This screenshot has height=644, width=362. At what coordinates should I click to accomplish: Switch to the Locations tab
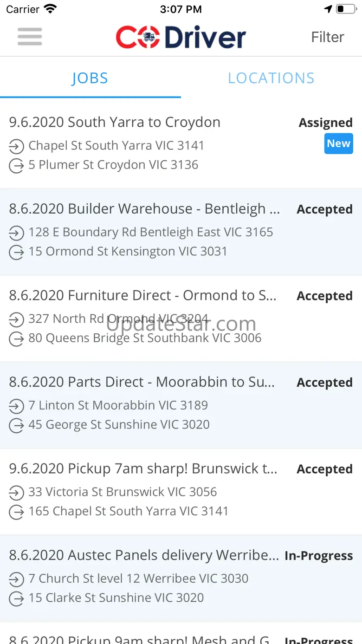click(x=271, y=78)
